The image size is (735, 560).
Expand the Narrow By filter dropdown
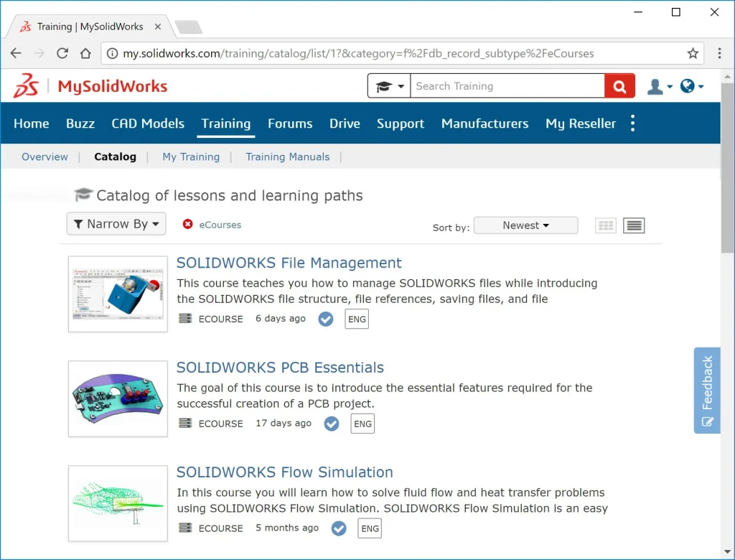pos(116,224)
